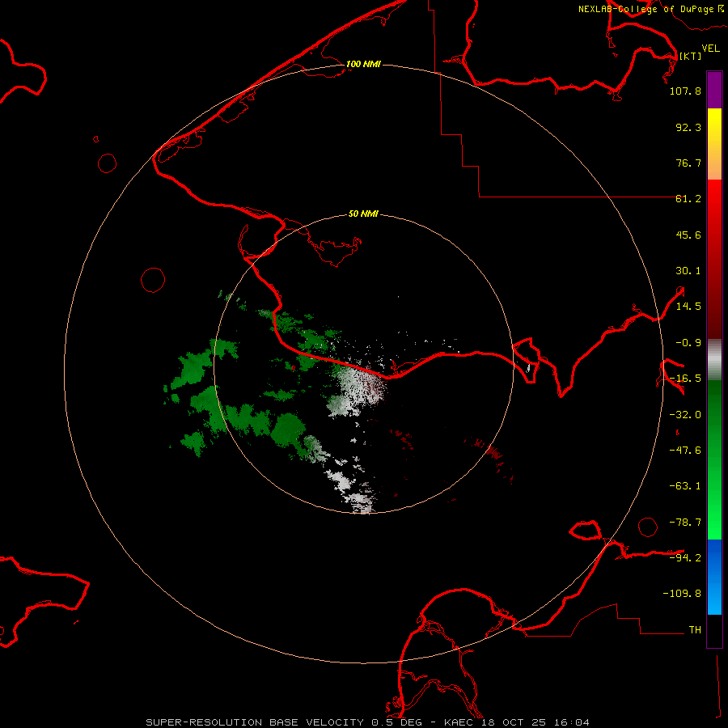Click the 30.1 scale value
The image size is (728, 728).
[x=688, y=271]
